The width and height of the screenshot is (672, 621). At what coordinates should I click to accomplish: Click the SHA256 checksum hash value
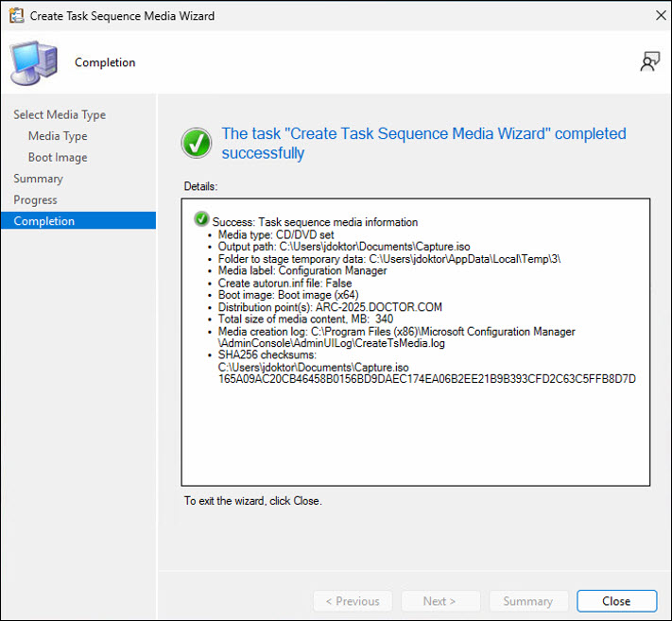pyautogui.click(x=426, y=379)
